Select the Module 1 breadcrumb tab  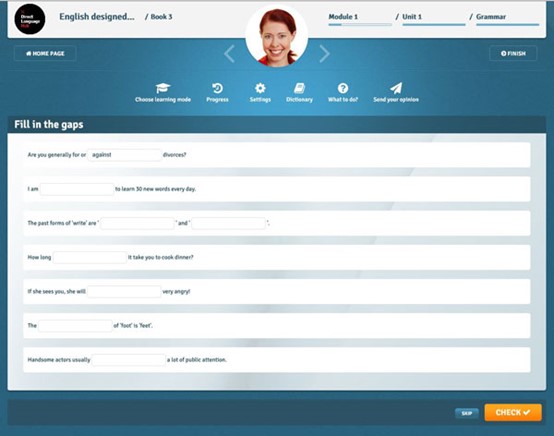343,17
